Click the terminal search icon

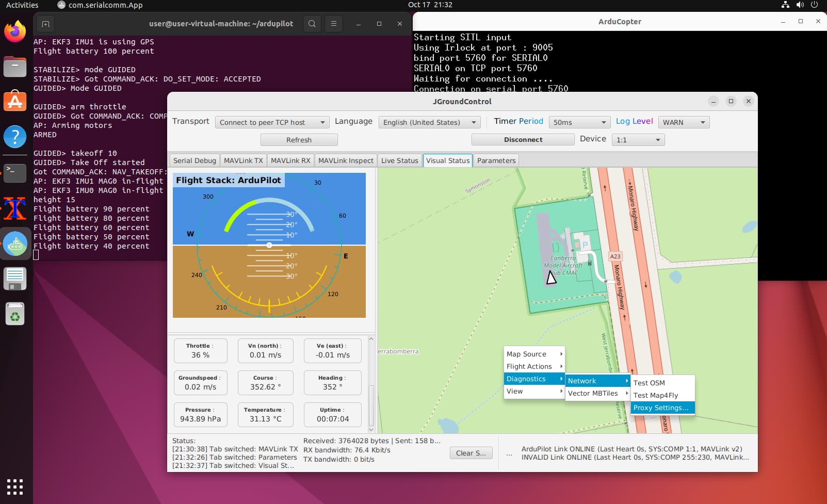pyautogui.click(x=312, y=24)
